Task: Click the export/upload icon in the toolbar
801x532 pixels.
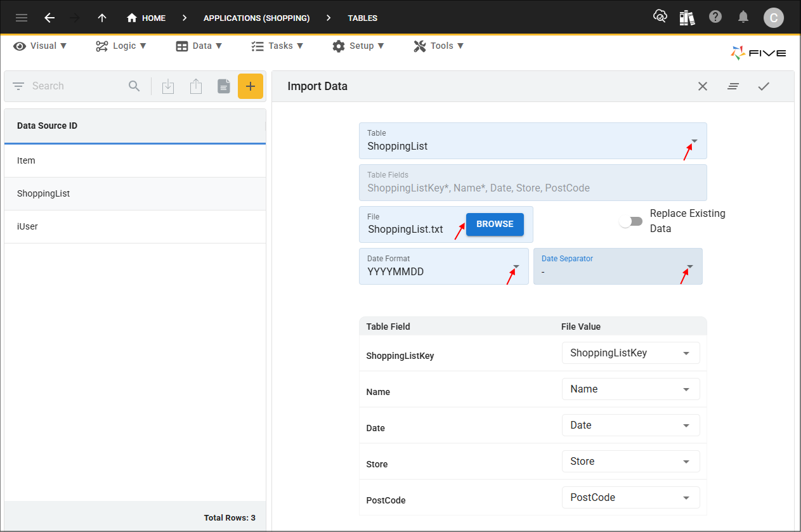Action: click(195, 86)
